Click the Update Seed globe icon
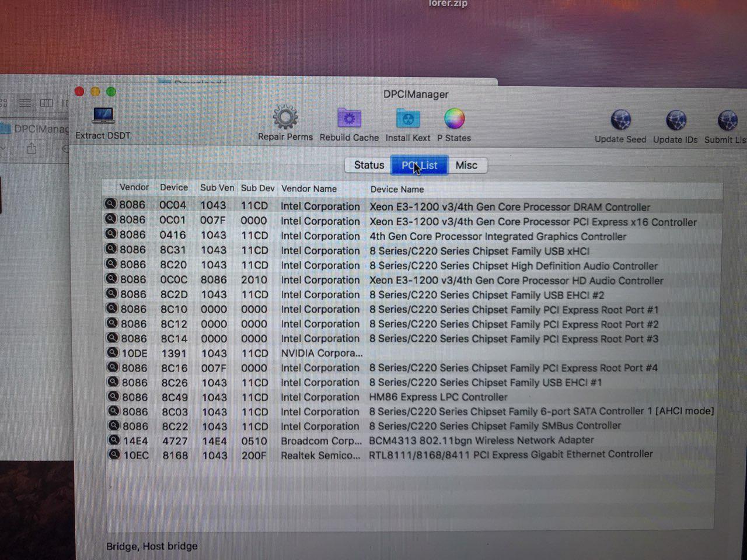The height and width of the screenshot is (560, 747). [620, 120]
